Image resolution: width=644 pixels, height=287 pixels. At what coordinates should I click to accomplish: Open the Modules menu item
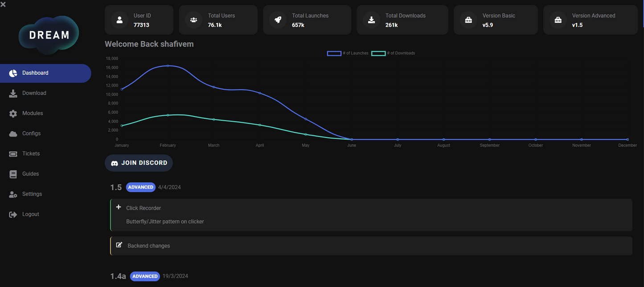click(x=33, y=113)
